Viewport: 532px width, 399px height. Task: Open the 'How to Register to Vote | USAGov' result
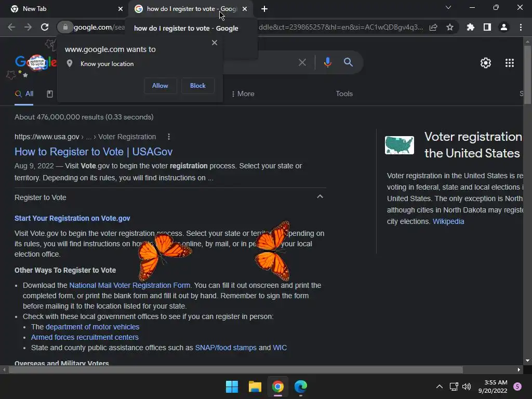[x=94, y=152]
